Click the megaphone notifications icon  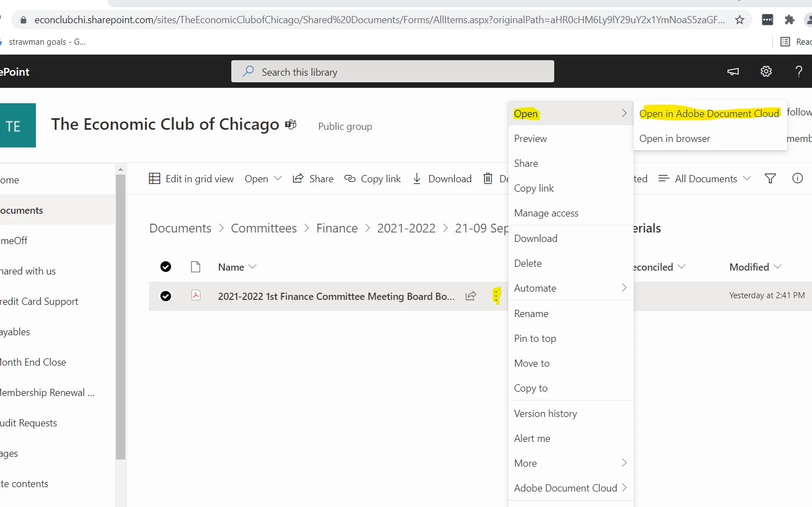(733, 71)
